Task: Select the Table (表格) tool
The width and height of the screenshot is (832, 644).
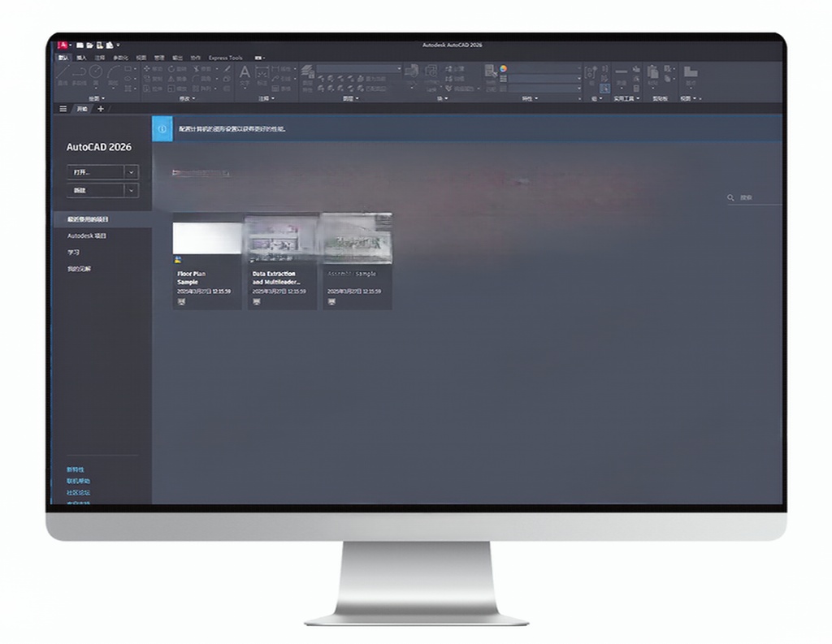Action: 282,89
